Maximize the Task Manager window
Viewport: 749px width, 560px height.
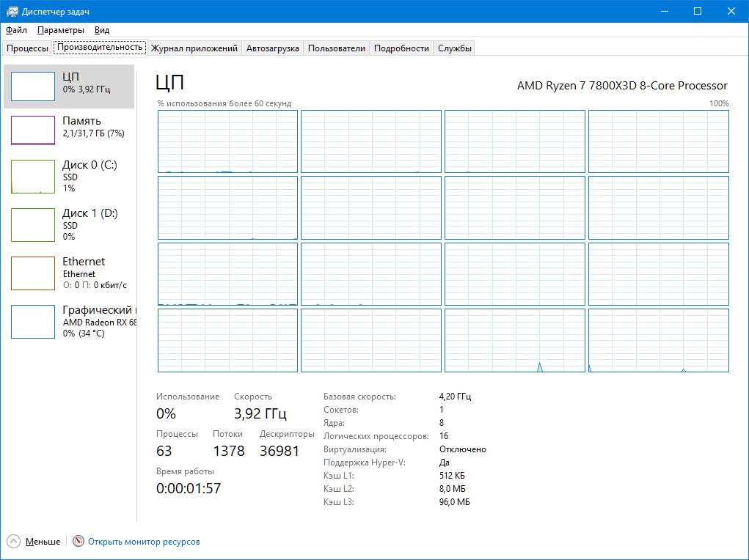pyautogui.click(x=698, y=12)
